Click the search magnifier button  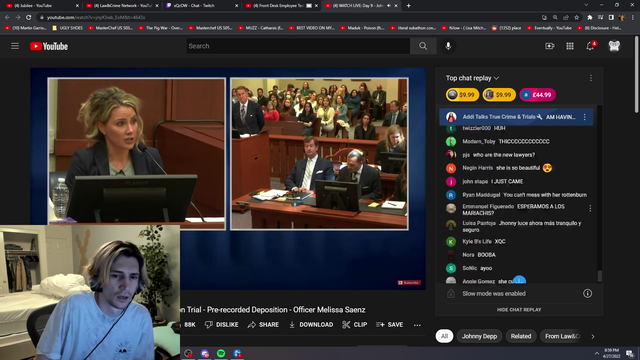(x=423, y=46)
